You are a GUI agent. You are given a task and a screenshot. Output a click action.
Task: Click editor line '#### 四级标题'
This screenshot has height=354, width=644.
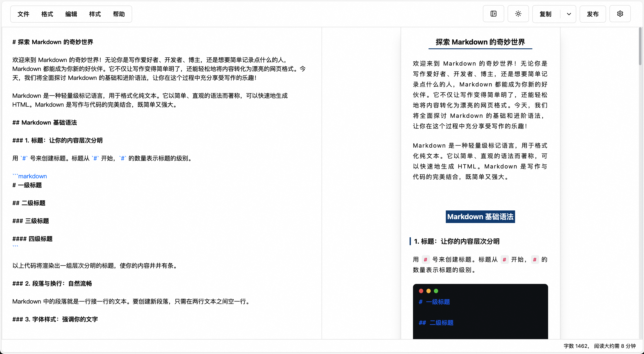tap(33, 239)
